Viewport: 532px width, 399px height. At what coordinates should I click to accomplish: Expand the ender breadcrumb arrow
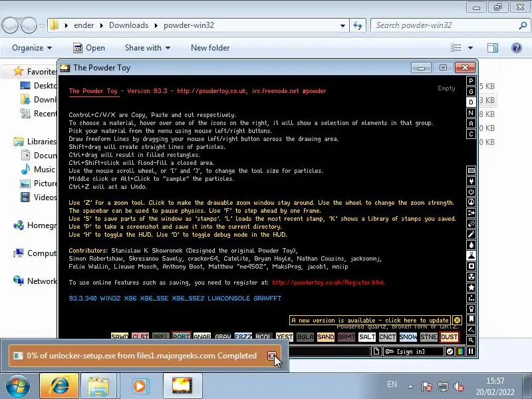tap(102, 25)
